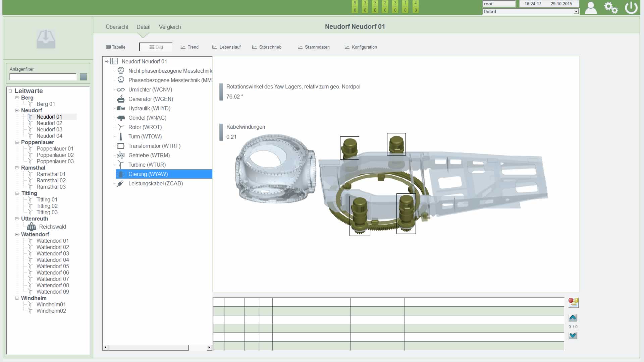Open settings gears icon
The image size is (644, 362).
(x=611, y=8)
